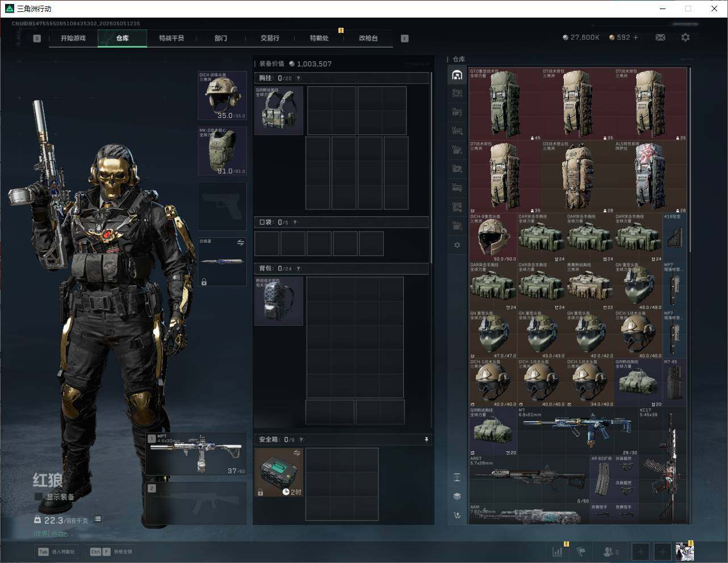
Task: Switch to the 仓库 tab
Action: click(x=122, y=38)
